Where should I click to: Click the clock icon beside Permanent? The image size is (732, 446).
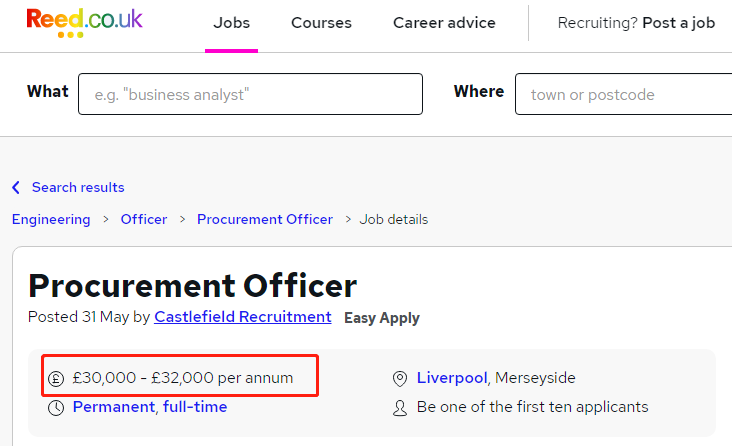[x=56, y=408]
